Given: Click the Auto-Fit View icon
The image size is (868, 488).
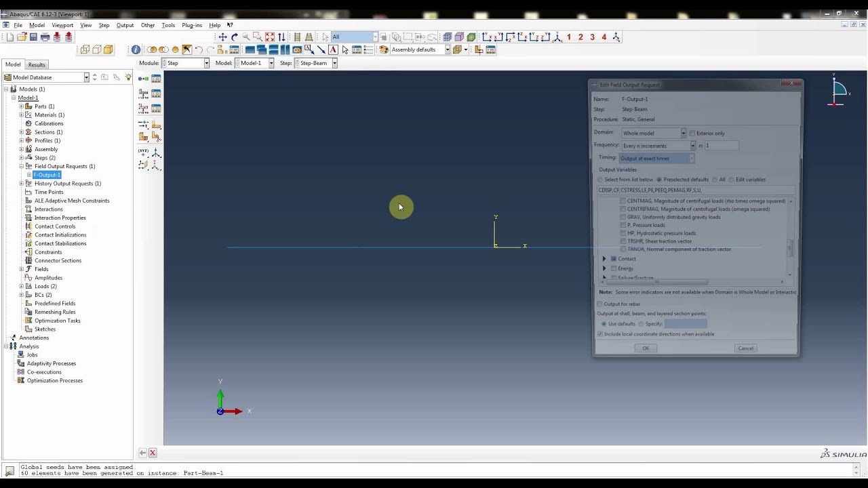Looking at the screenshot, I should click(270, 37).
